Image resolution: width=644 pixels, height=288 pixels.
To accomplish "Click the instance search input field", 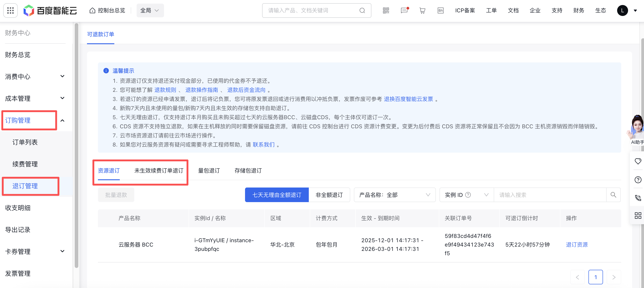I will pos(550,195).
